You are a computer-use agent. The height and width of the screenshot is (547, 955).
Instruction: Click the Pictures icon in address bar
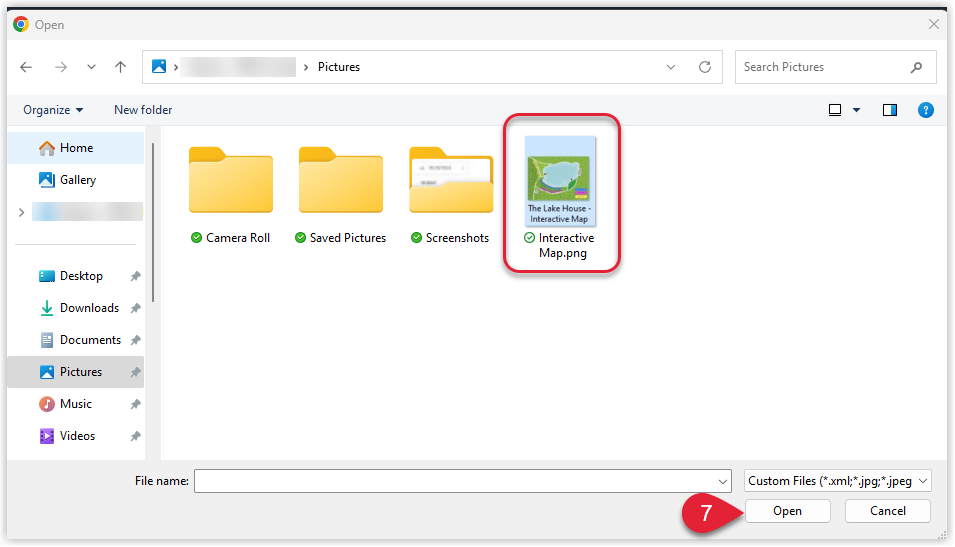coord(159,66)
